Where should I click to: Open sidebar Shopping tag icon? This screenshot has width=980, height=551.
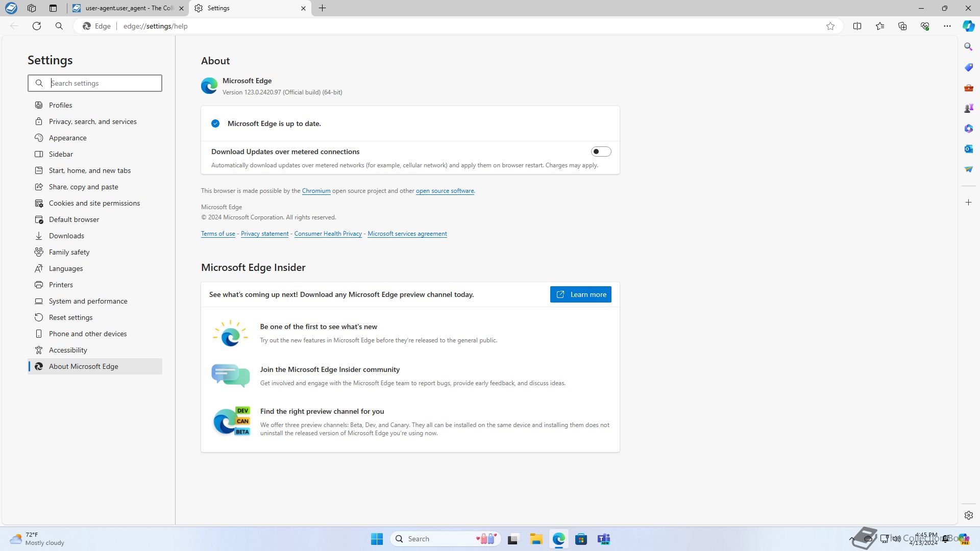[x=968, y=67]
